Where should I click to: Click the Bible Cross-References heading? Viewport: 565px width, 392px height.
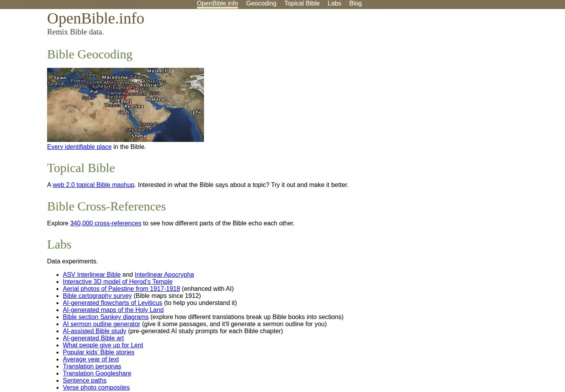point(106,206)
